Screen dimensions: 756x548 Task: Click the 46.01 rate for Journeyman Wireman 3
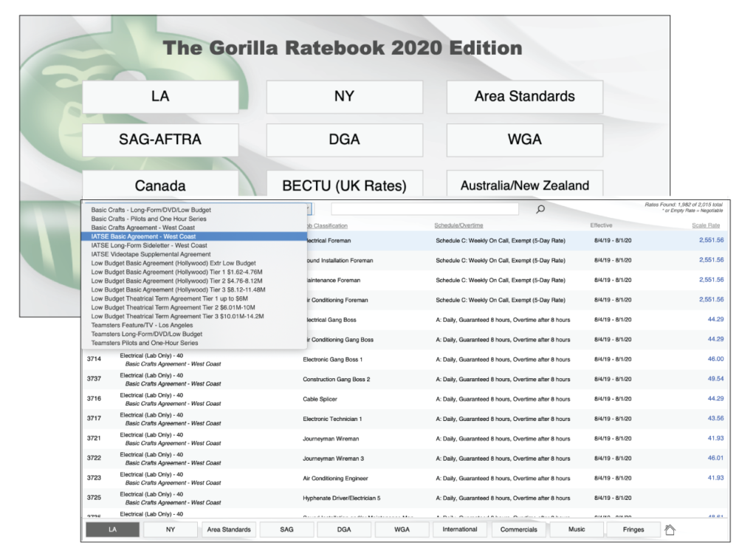click(x=716, y=458)
